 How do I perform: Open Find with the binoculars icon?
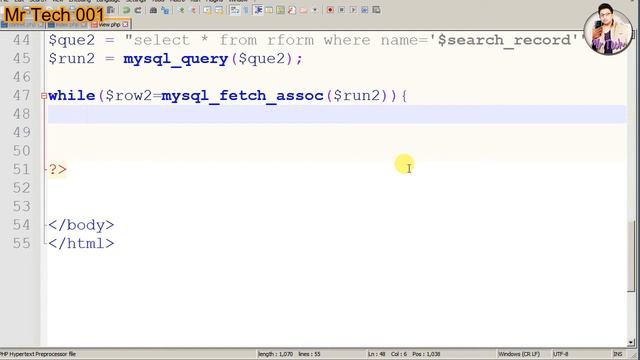(x=153, y=10)
